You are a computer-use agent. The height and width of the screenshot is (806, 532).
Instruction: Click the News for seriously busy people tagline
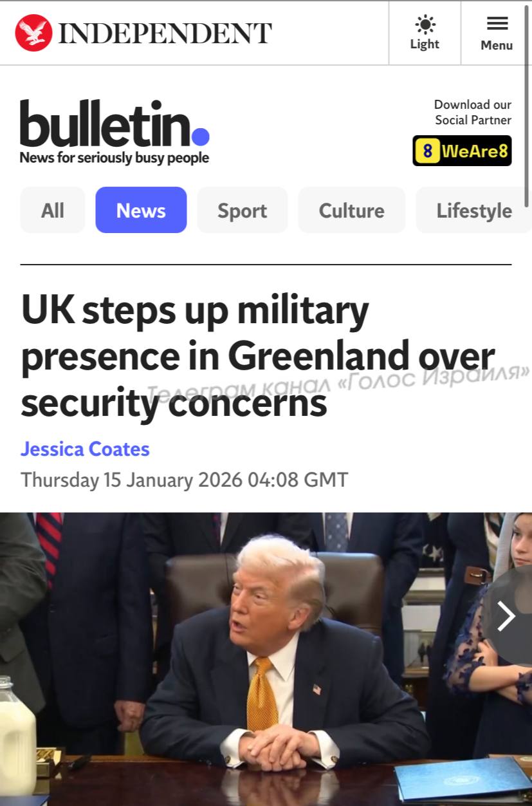click(115, 158)
